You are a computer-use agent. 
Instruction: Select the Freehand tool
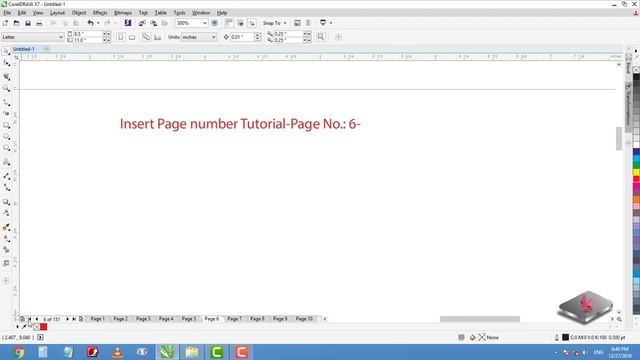6,102
